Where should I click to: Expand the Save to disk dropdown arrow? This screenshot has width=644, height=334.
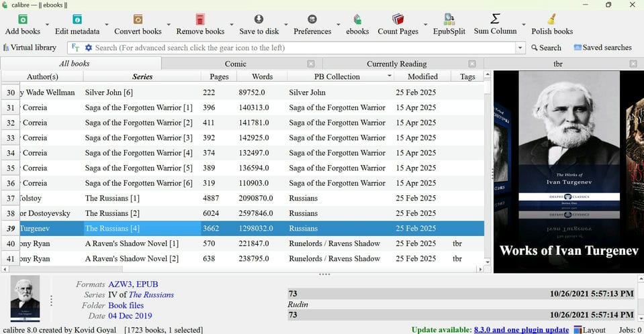tap(286, 25)
